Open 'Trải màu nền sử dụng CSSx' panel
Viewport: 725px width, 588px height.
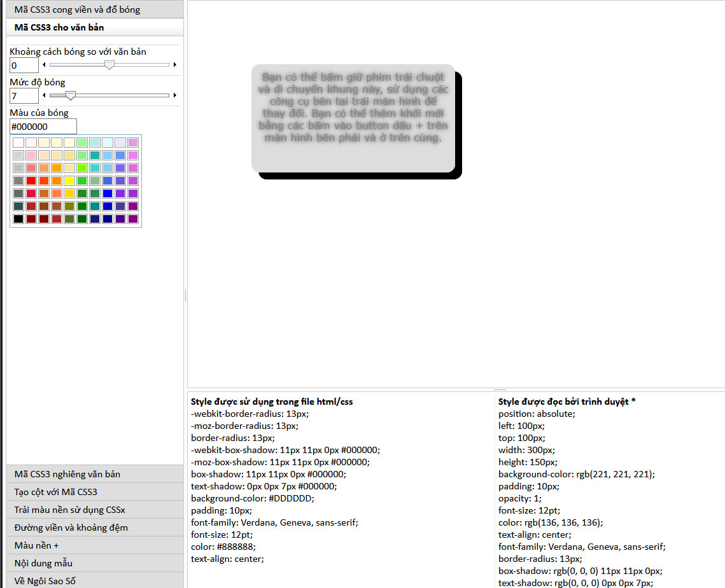(95, 510)
